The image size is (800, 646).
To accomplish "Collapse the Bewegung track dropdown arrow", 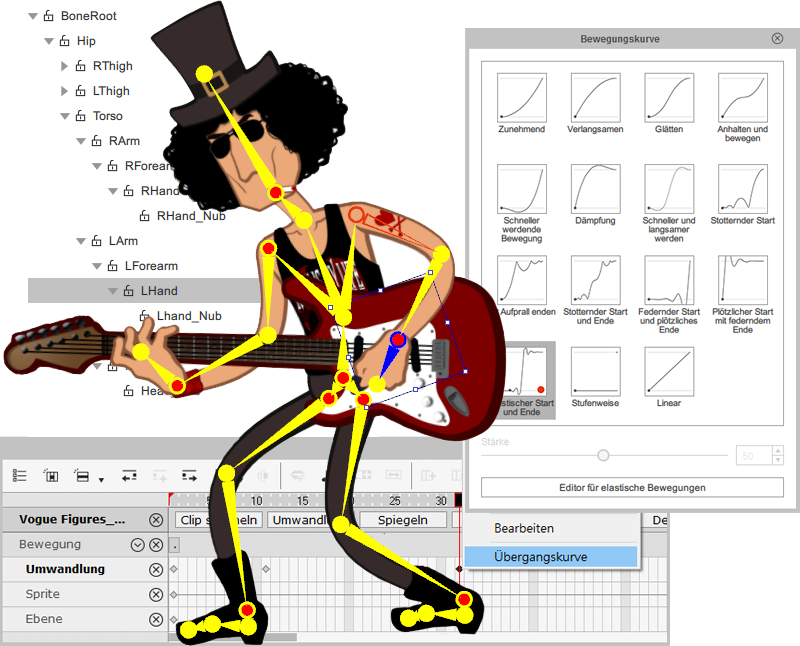I will coord(138,545).
